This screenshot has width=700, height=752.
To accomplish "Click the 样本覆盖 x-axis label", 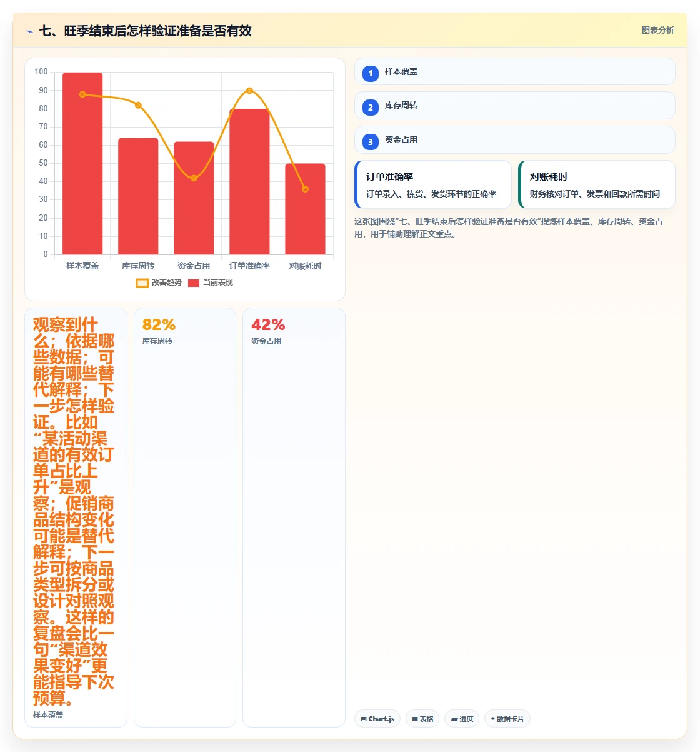I will point(82,266).
